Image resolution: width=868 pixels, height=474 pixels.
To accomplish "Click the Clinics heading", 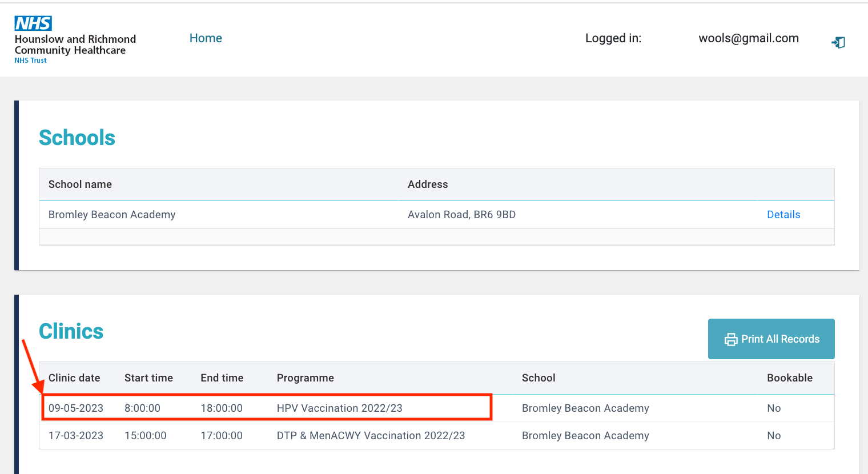I will 71,331.
